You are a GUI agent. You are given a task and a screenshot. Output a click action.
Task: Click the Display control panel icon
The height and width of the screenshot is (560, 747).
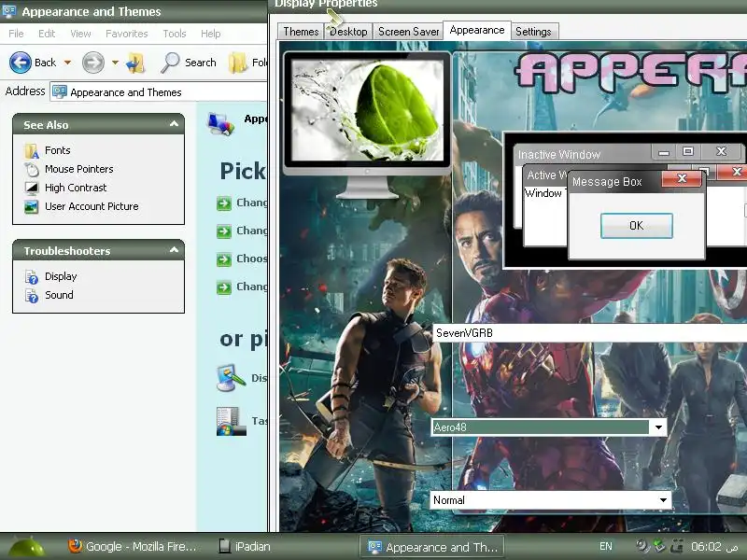coord(231,378)
